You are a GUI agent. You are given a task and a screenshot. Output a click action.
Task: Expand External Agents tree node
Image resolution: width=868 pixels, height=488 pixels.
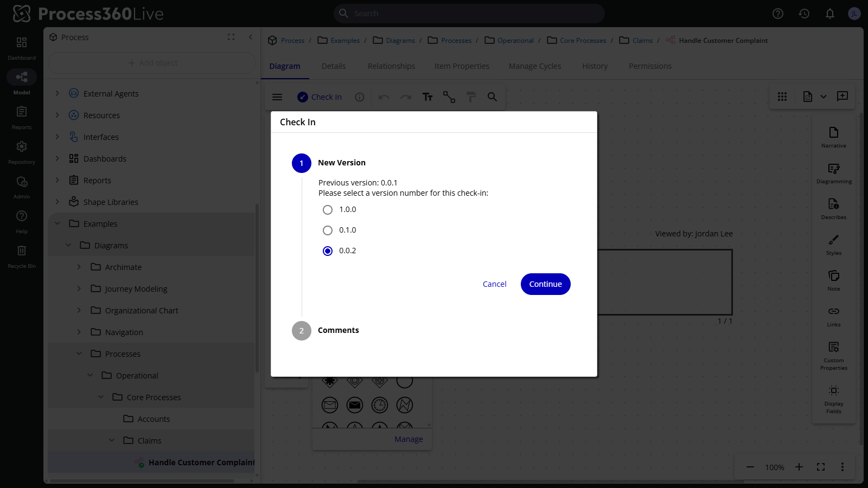[58, 93]
